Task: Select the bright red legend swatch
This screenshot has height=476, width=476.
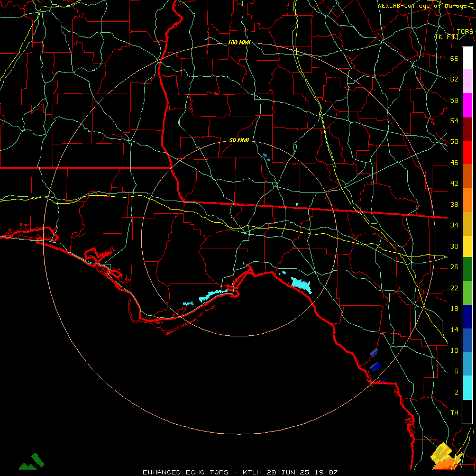Action: 467,152
